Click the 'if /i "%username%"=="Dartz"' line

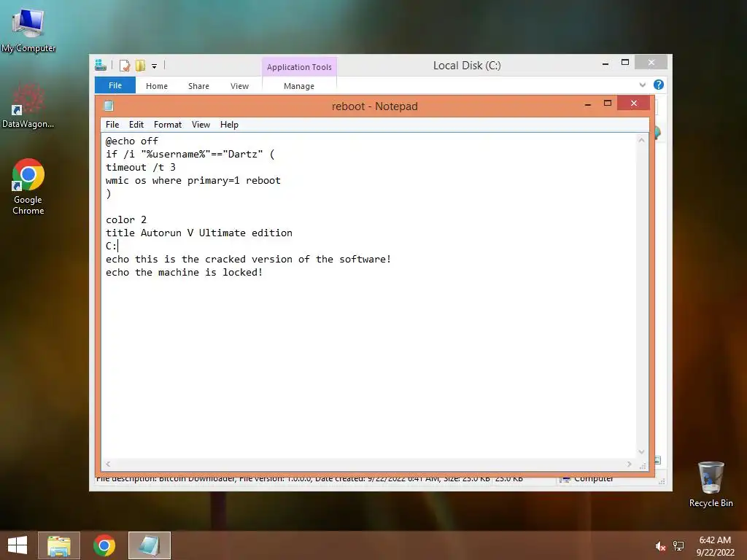190,155
